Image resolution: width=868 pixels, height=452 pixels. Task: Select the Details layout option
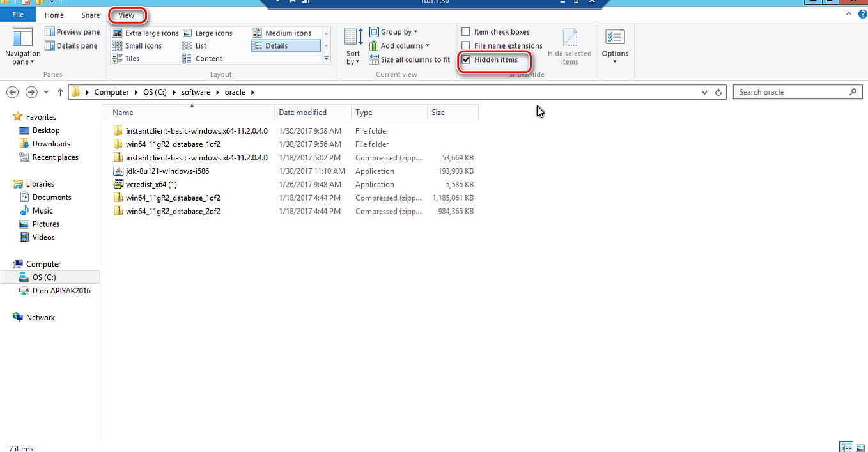pos(286,46)
